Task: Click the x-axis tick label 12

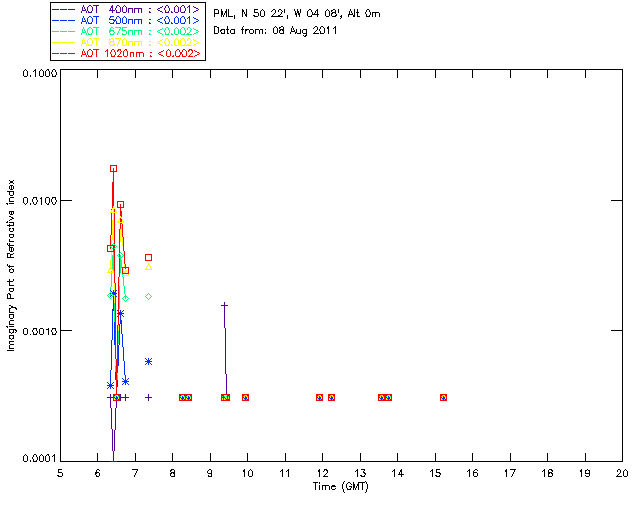Action: pyautogui.click(x=322, y=473)
